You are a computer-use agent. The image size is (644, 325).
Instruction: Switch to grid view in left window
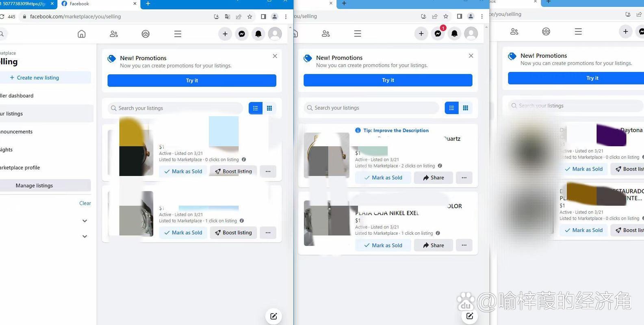coord(269,108)
